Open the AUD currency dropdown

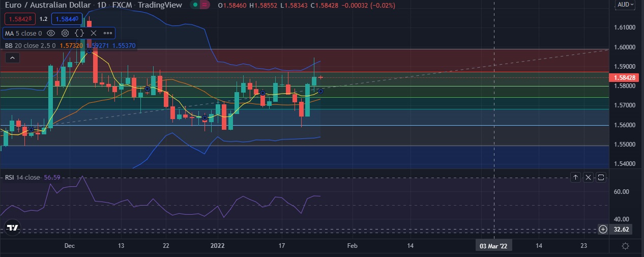tap(625, 5)
